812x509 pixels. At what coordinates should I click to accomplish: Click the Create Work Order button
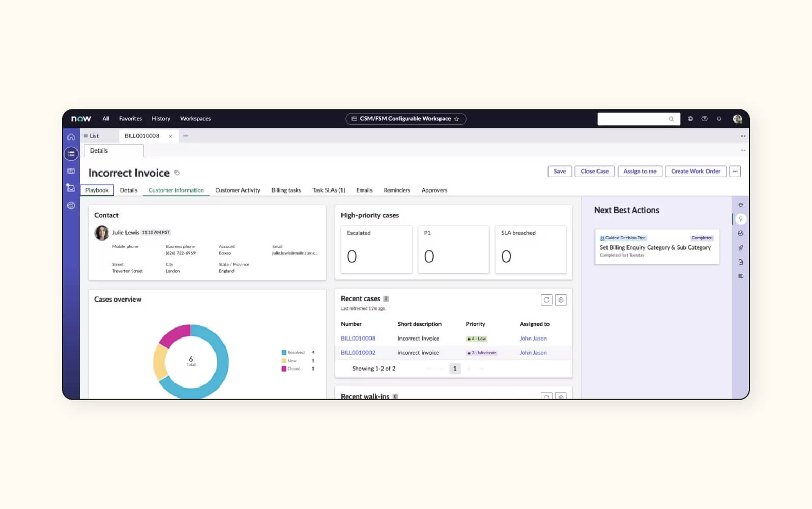click(x=695, y=172)
